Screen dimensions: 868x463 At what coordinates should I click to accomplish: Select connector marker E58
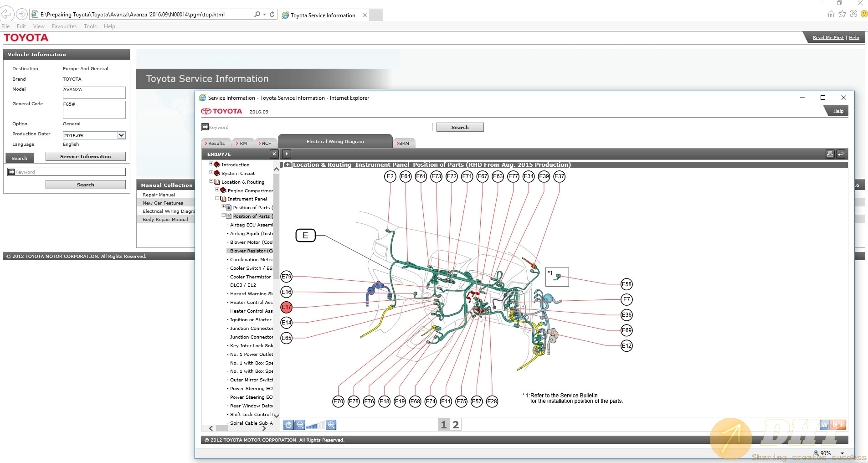point(627,284)
